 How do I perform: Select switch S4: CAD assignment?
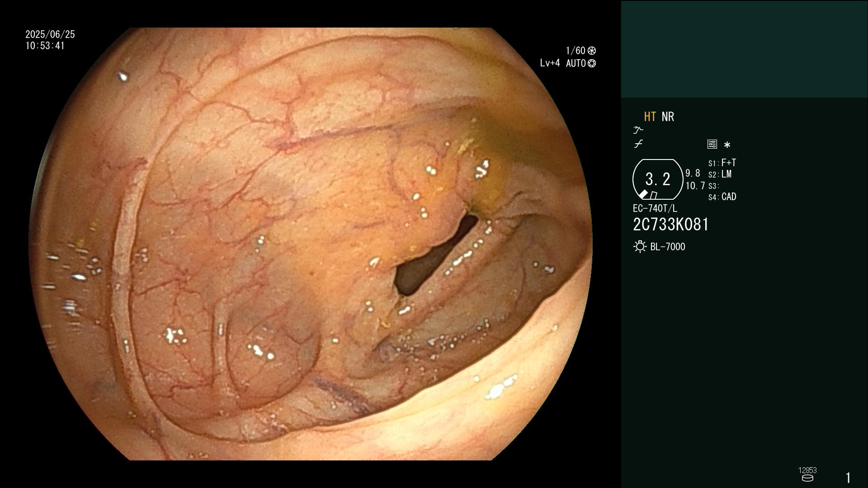722,197
